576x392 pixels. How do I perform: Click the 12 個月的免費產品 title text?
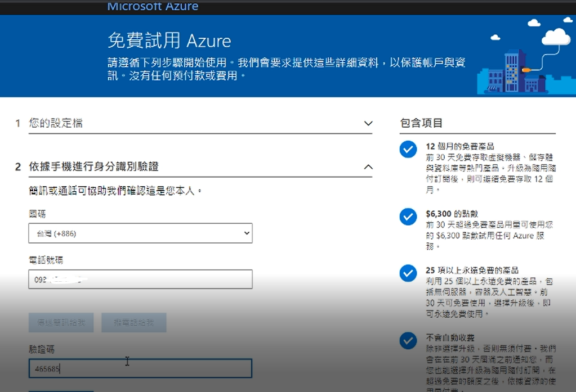point(460,146)
